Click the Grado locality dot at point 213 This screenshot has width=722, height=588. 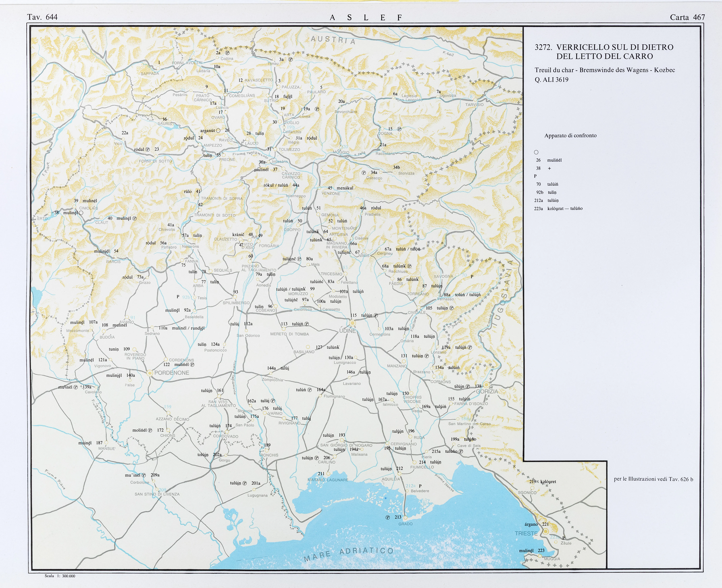tap(405, 518)
